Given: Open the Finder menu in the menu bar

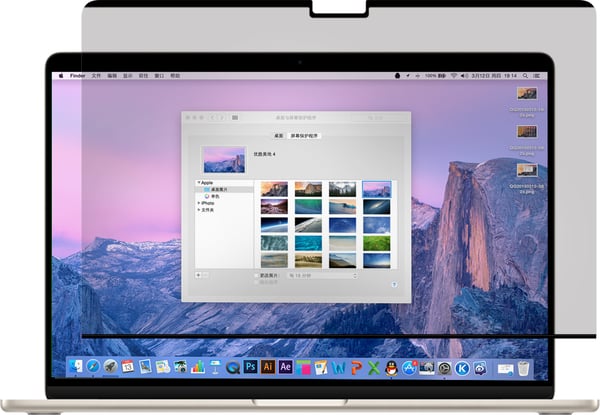Looking at the screenshot, I should click(x=78, y=76).
